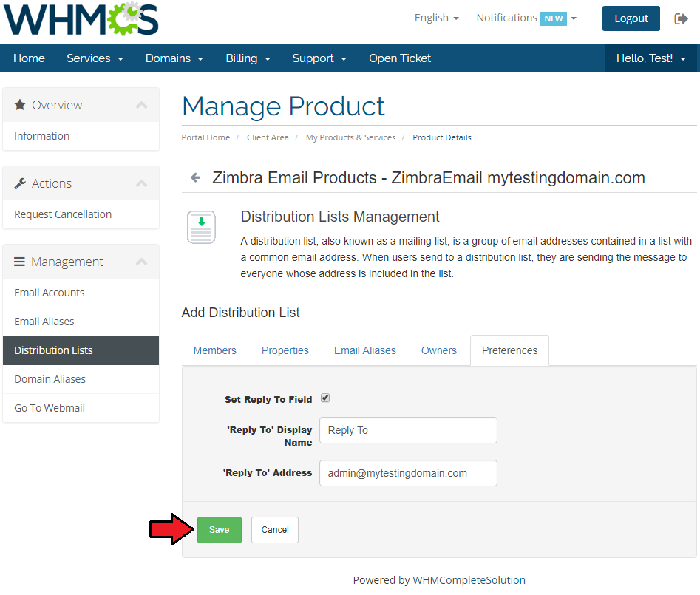This screenshot has height=595, width=700.
Task: Collapse the Overview panel chevron
Action: coord(141,106)
